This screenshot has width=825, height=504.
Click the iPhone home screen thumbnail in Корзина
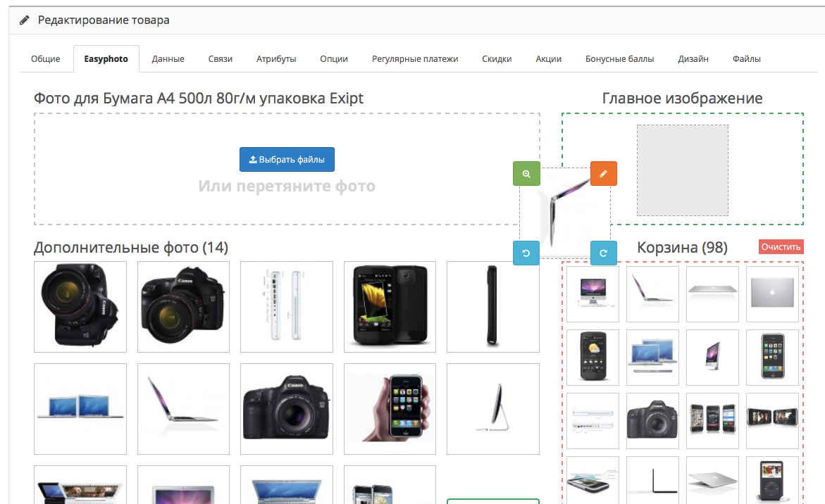(x=772, y=358)
